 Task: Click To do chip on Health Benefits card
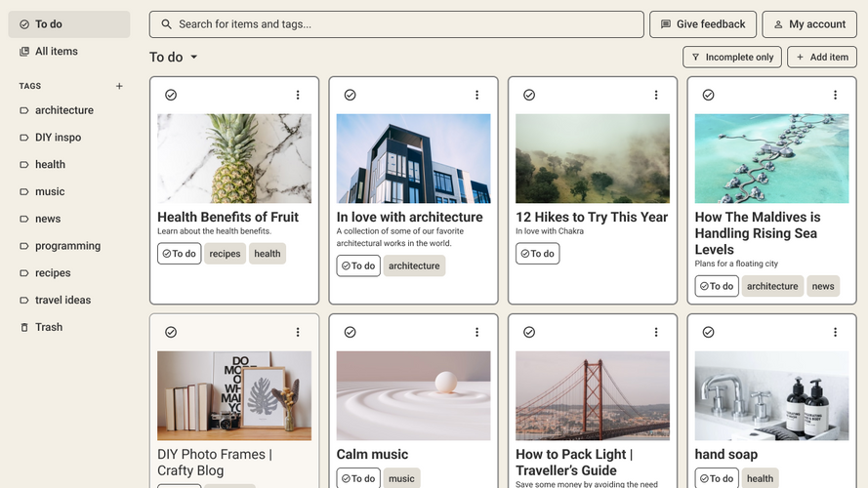[x=180, y=254]
